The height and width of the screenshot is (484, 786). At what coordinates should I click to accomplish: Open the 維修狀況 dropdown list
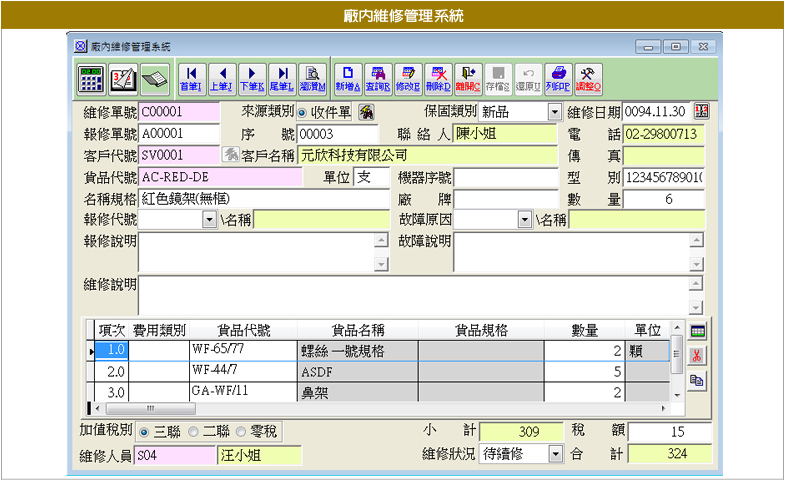point(556,454)
